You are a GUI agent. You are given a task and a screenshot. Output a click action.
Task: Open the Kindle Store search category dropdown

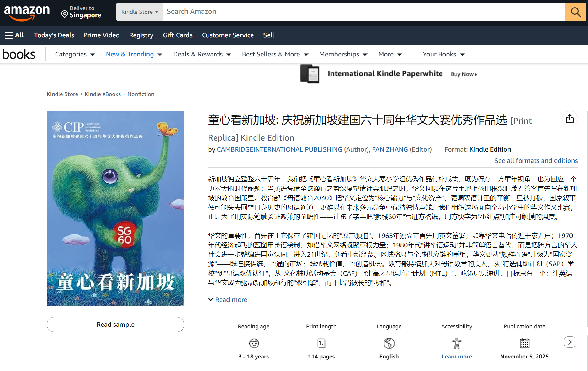[x=140, y=12]
